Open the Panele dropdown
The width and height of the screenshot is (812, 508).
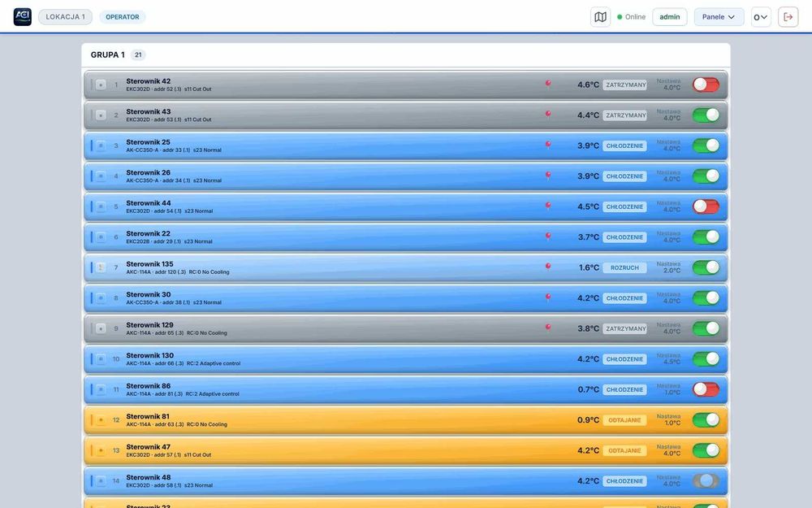(719, 17)
